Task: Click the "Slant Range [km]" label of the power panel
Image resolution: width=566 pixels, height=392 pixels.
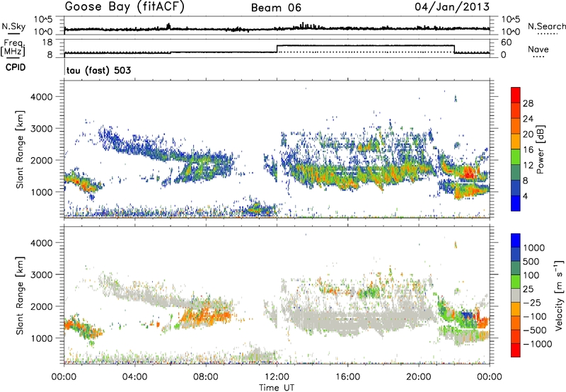Action: [20, 149]
